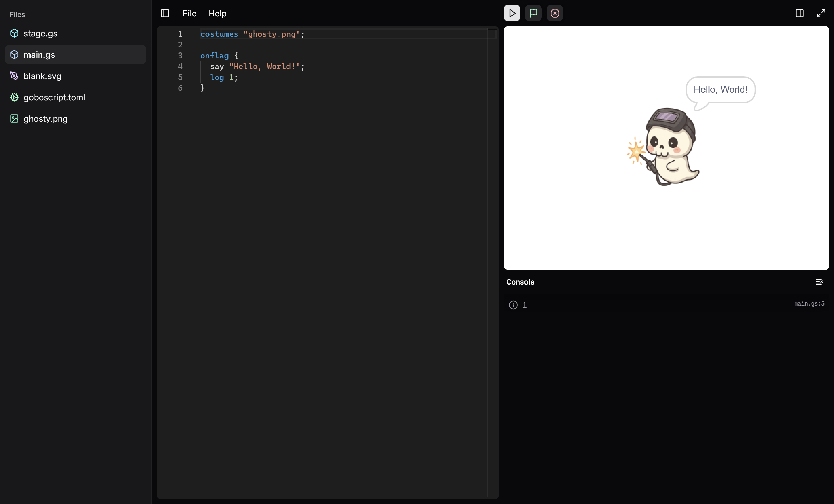This screenshot has height=504, width=834.
Task: Toggle the left file sidebar
Action: [x=165, y=13]
